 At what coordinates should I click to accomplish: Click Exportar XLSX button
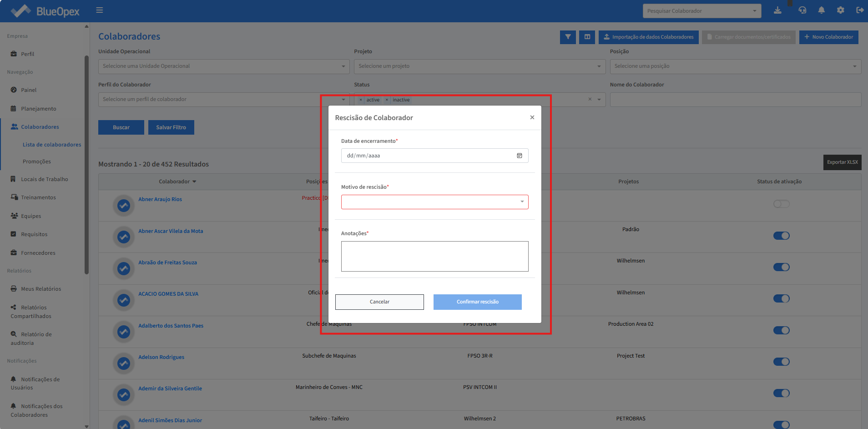tap(843, 162)
